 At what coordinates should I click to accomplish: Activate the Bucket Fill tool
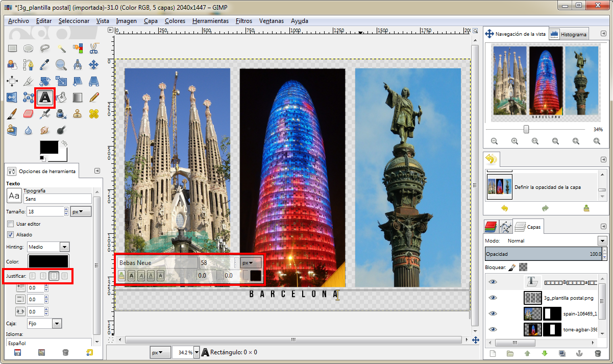coord(61,97)
